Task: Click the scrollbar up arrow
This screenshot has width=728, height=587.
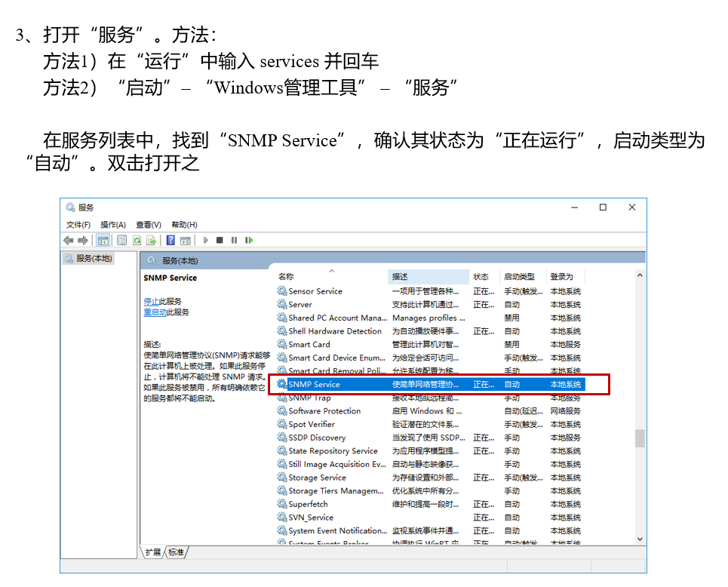Action: click(x=640, y=275)
